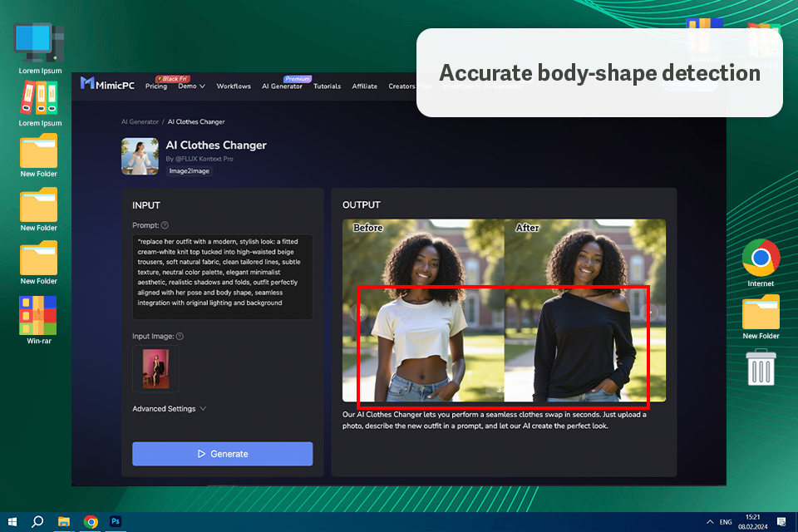Screen dimensions: 798x532
Task: Click the AI Clothes Changer app thumbnail
Action: 140,156
